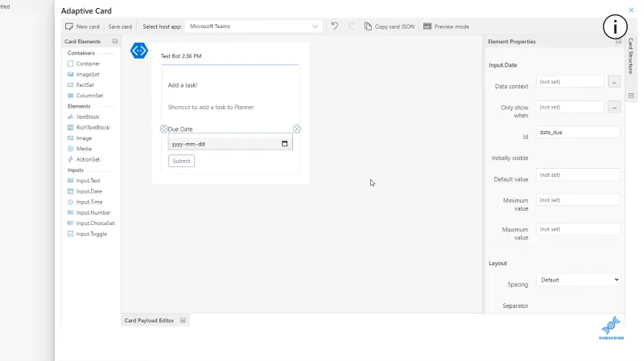Click the blue bot avatar icon
This screenshot has width=644, height=361.
(138, 51)
